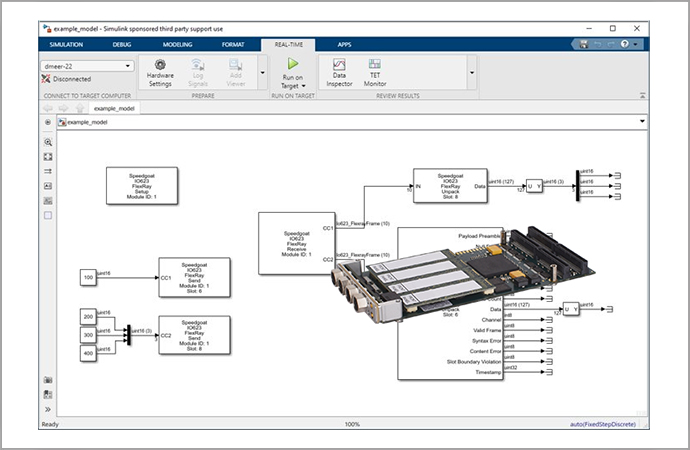This screenshot has width=690, height=450.
Task: Expand the REVIEW RESULTS gallery
Action: pyautogui.click(x=472, y=73)
